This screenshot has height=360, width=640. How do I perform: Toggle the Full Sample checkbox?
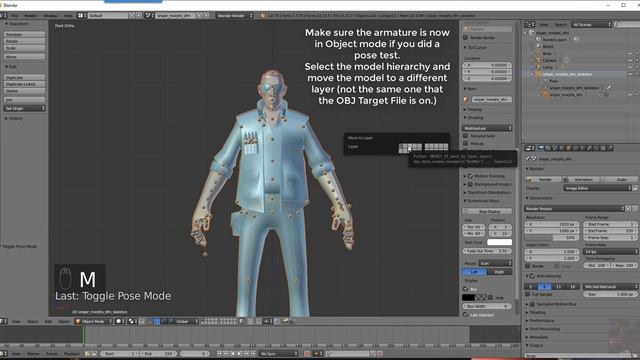pos(528,294)
